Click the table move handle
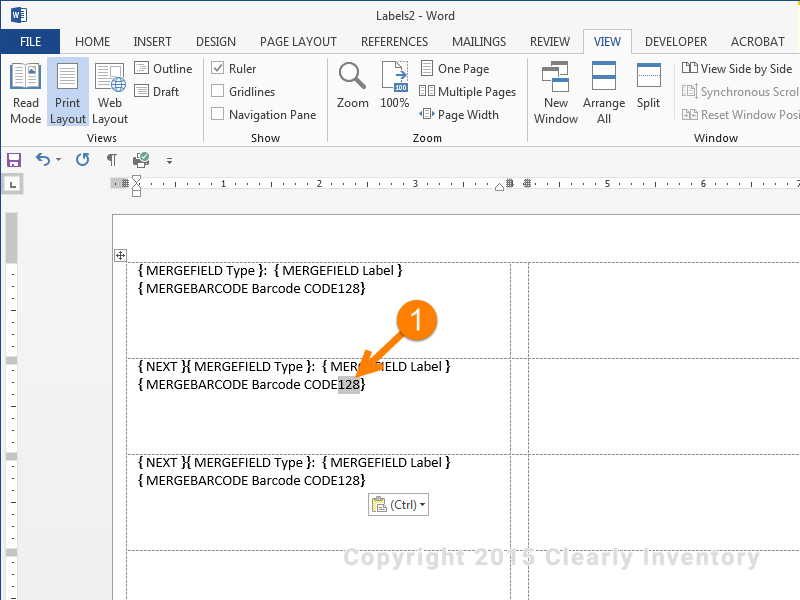 click(120, 256)
